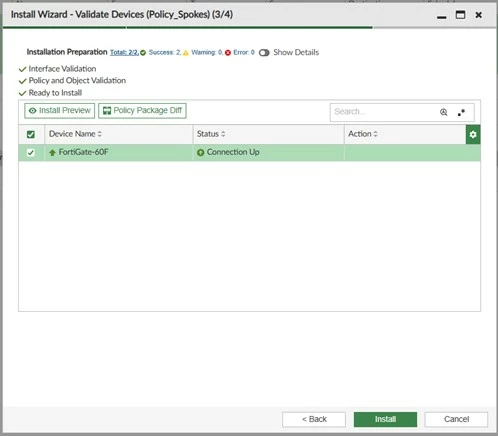Viewport: 498px width, 436px height.
Task: Click the green up-arrow beside FortiGate-60F
Action: coord(52,153)
